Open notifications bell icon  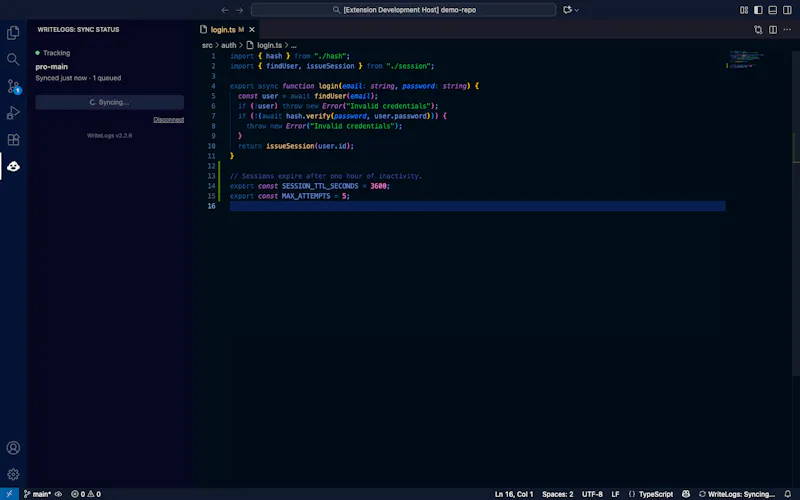(x=788, y=494)
